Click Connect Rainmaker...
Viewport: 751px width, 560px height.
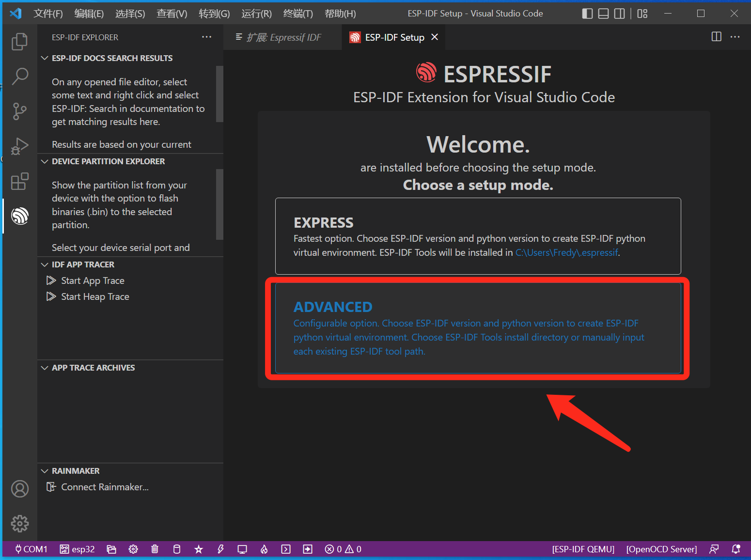[x=105, y=487]
